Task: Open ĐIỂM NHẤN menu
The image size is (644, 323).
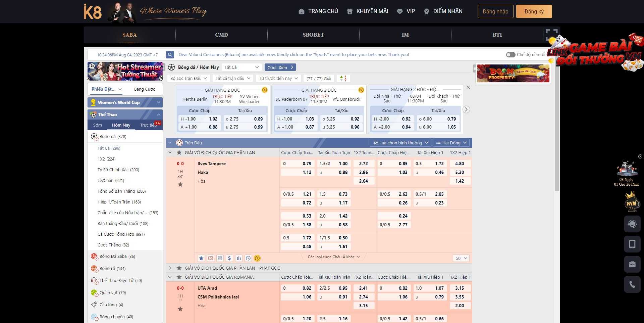Action: point(443,11)
